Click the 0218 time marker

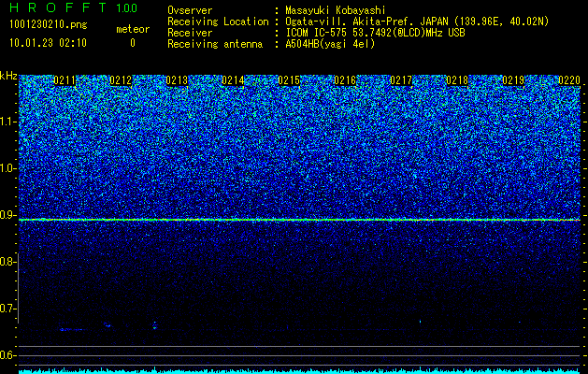[x=457, y=80]
